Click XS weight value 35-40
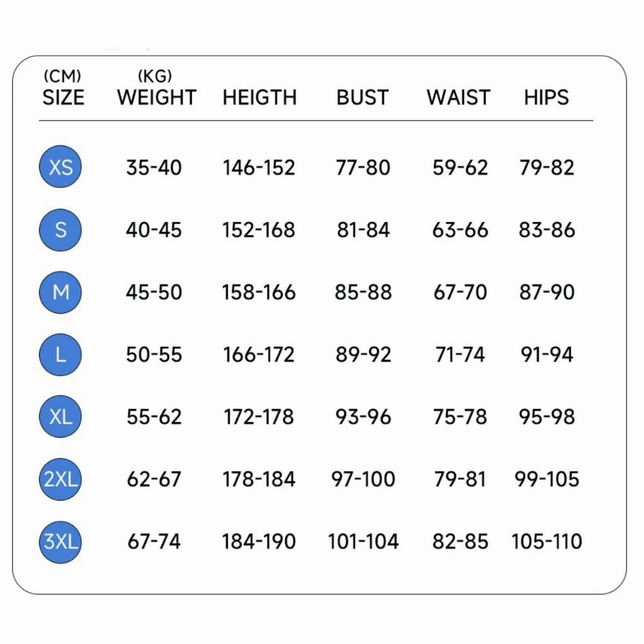Image resolution: width=644 pixels, height=644 pixels. 153,167
